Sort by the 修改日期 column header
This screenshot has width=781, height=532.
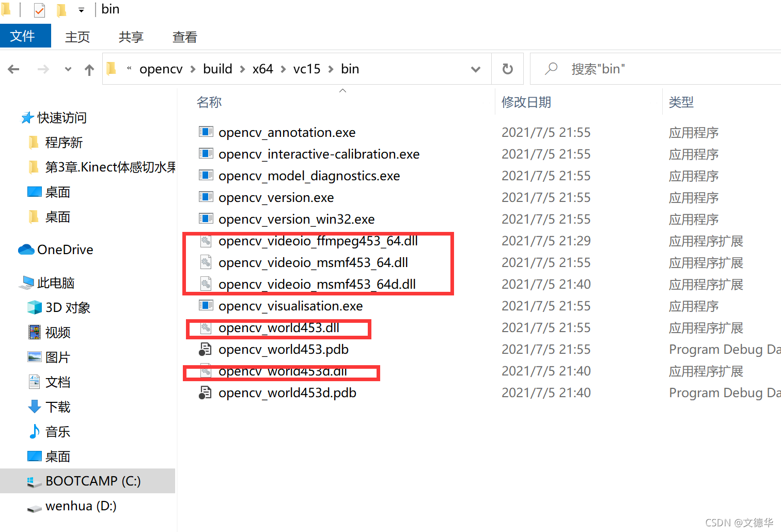(x=526, y=102)
